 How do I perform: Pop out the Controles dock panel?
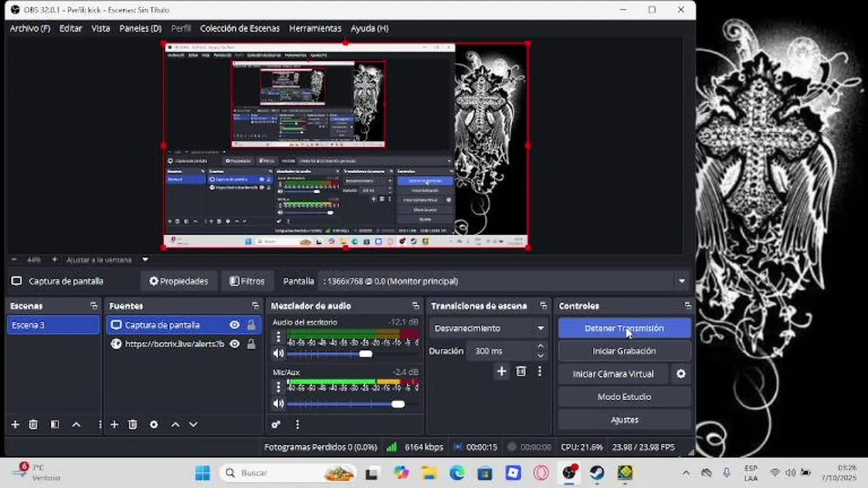[x=688, y=306]
